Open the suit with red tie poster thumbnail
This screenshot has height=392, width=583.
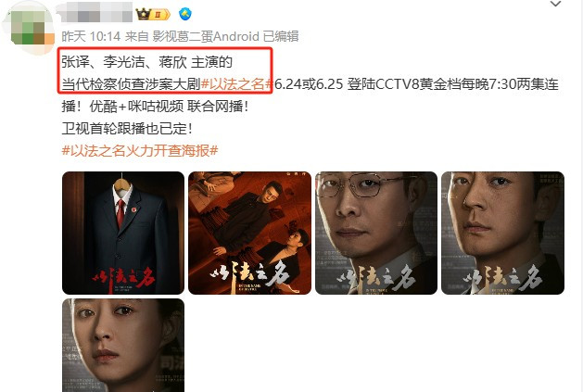[123, 233]
